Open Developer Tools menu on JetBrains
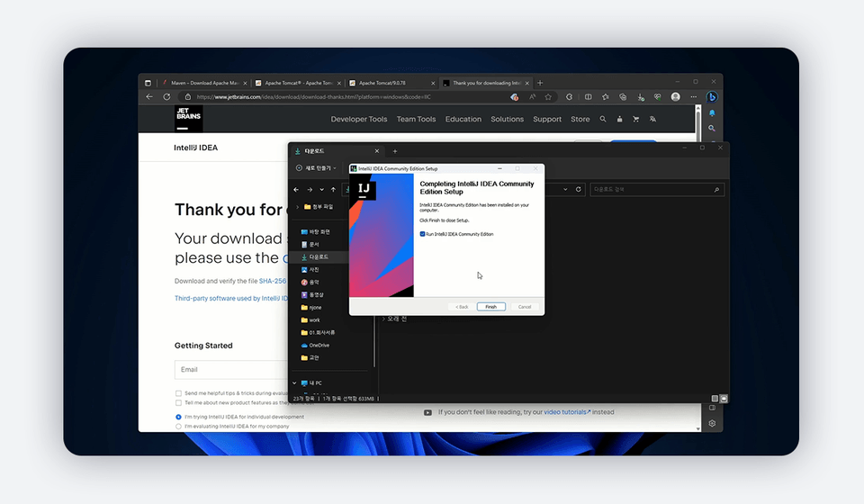This screenshot has width=864, height=504. point(359,119)
